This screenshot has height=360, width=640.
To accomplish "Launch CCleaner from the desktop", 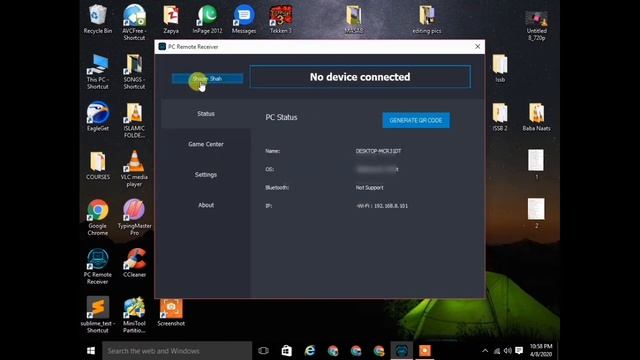I will [134, 263].
